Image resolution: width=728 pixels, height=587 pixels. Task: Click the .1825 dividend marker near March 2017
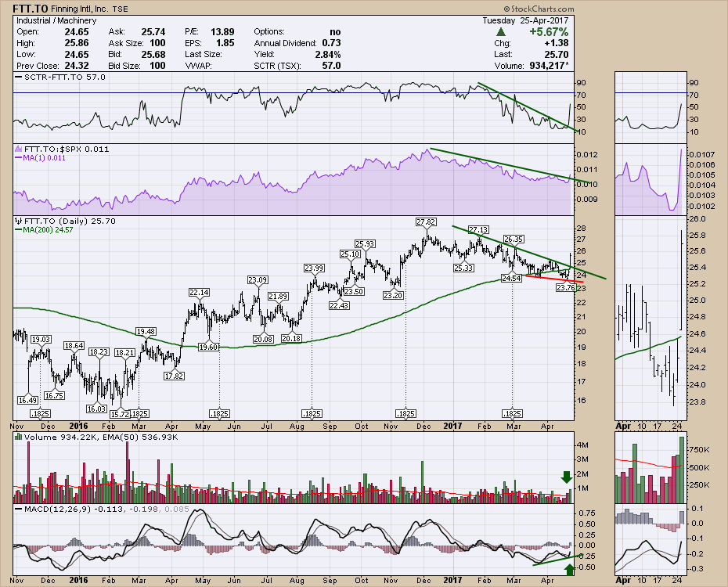coord(513,414)
